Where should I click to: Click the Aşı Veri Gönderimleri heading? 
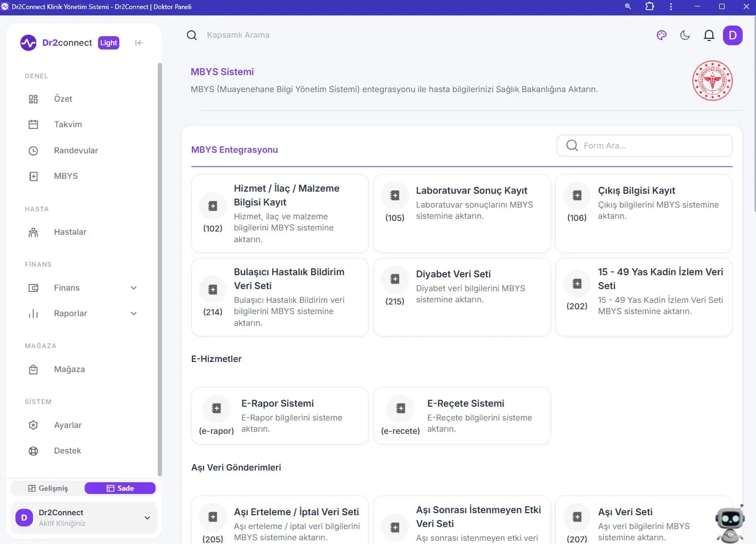[236, 467]
